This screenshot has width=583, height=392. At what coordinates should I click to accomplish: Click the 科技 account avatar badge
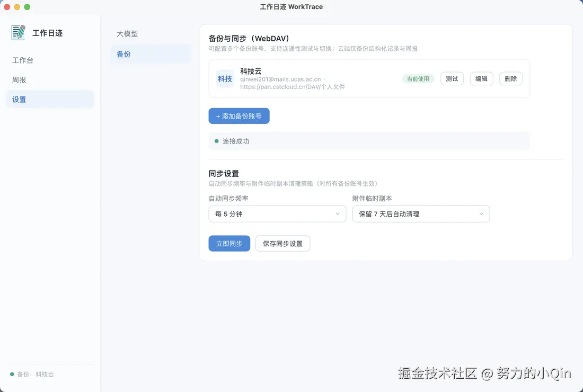[225, 79]
